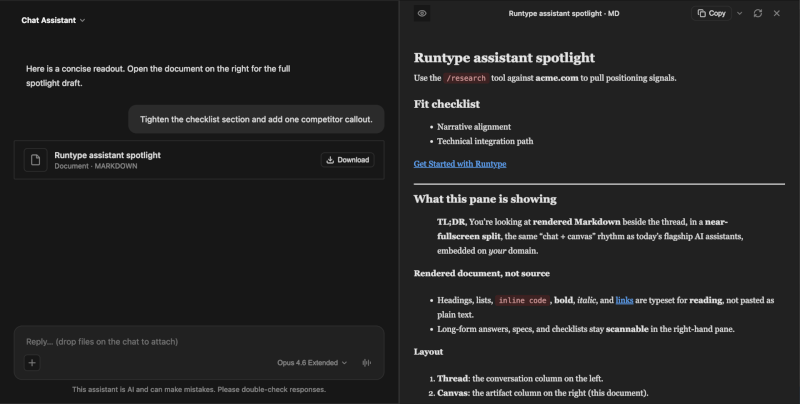The width and height of the screenshot is (800, 404).
Task: Open the 'links' hyperlink in the document
Action: (x=624, y=300)
